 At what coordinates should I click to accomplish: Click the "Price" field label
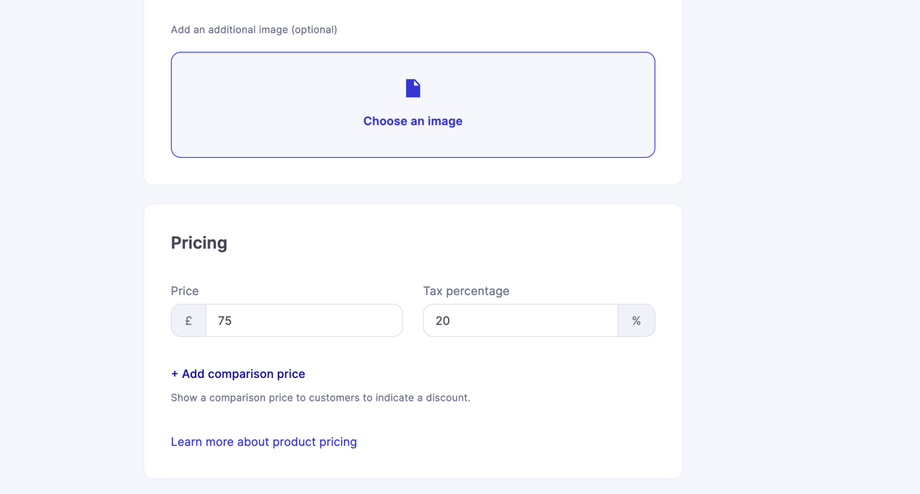click(x=185, y=291)
